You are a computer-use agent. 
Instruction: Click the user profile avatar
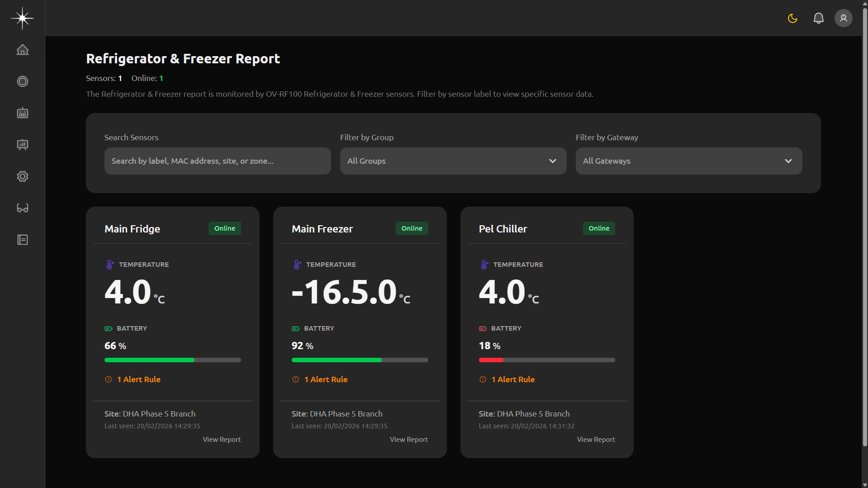tap(843, 18)
